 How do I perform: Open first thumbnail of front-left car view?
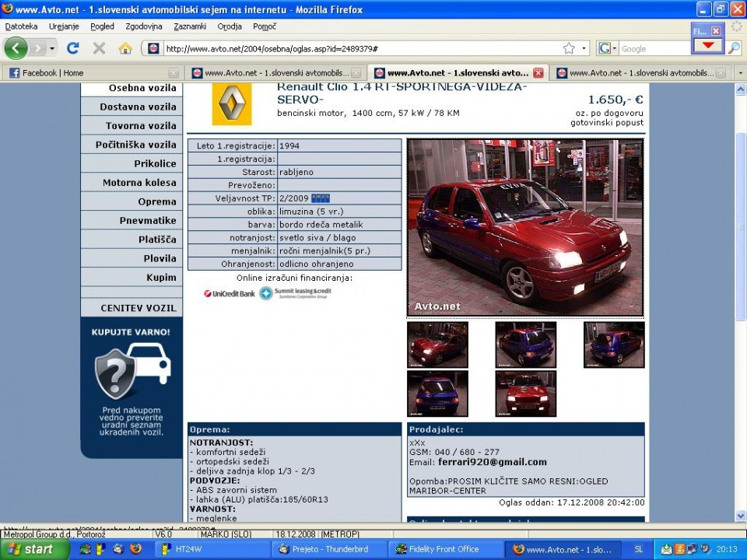pos(438,345)
